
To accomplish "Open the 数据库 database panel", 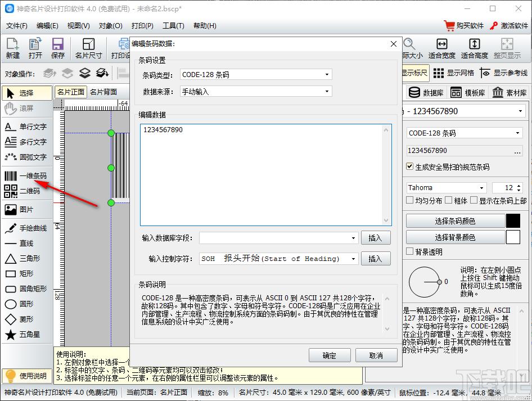I will pyautogui.click(x=426, y=92).
